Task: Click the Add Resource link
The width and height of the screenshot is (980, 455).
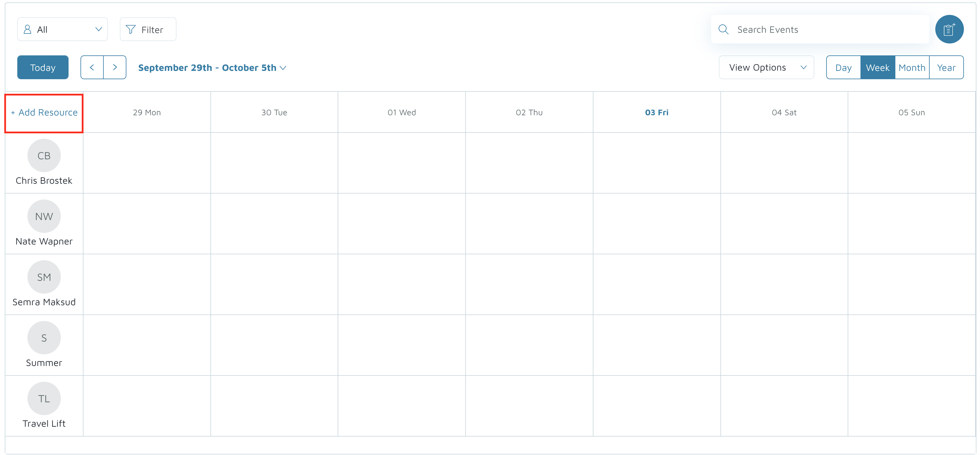Action: (44, 113)
